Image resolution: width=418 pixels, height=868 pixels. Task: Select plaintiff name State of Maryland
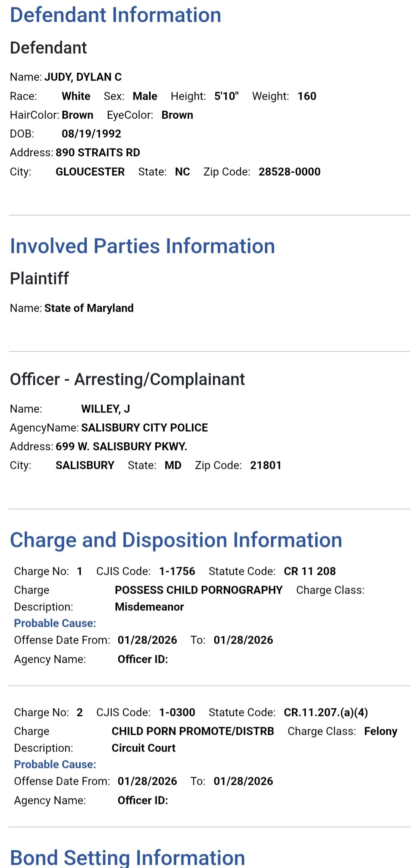click(89, 308)
